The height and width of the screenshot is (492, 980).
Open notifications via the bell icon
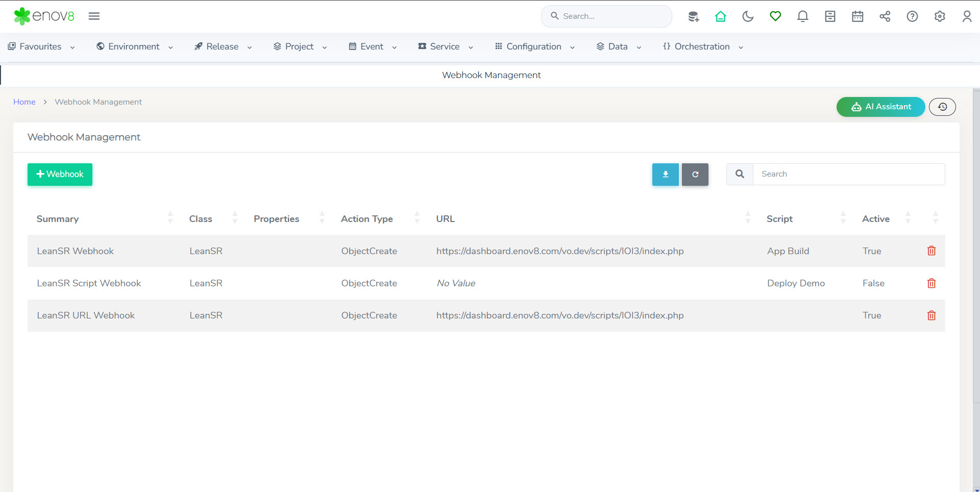point(802,16)
